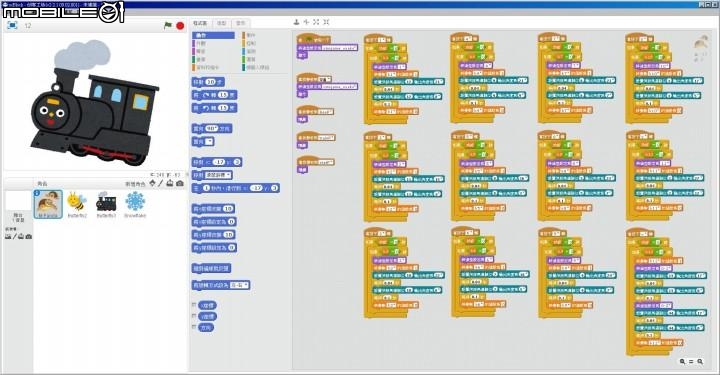Open the Scripts tab
720x375 pixels.
(200, 23)
